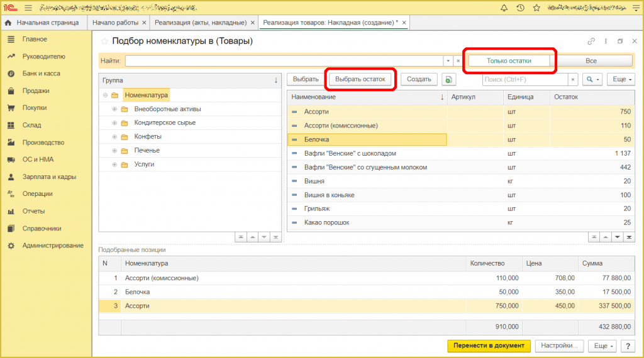Screen dimensions: 644x358
Task: Toggle the Только остатки filter
Action: click(509, 61)
